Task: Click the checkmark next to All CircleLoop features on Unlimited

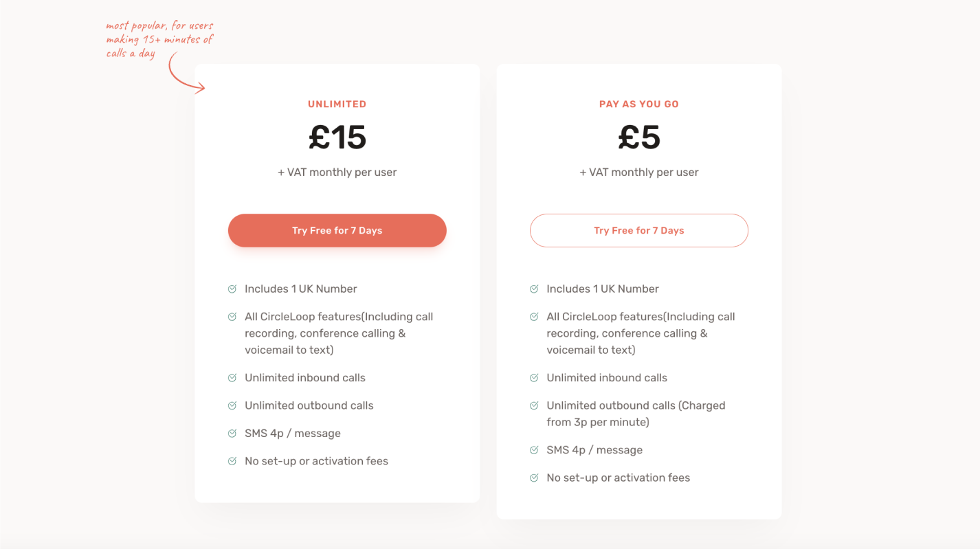Action: pos(231,316)
